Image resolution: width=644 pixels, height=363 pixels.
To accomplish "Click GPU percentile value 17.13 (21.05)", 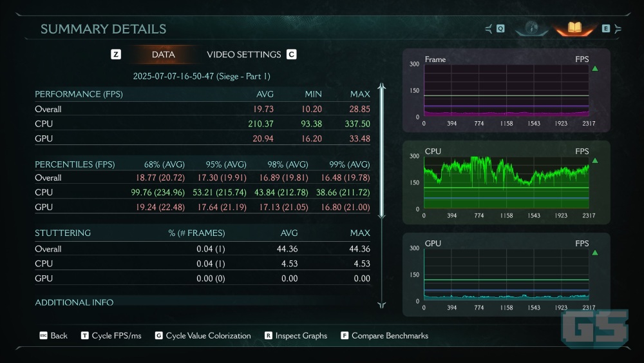I will tap(284, 207).
